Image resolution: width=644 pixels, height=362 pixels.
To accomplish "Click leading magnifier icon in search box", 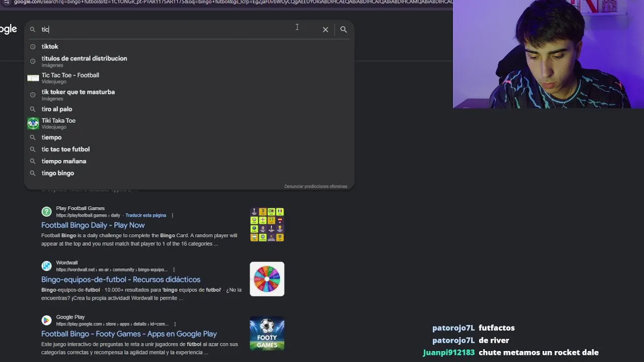I will tap(33, 30).
